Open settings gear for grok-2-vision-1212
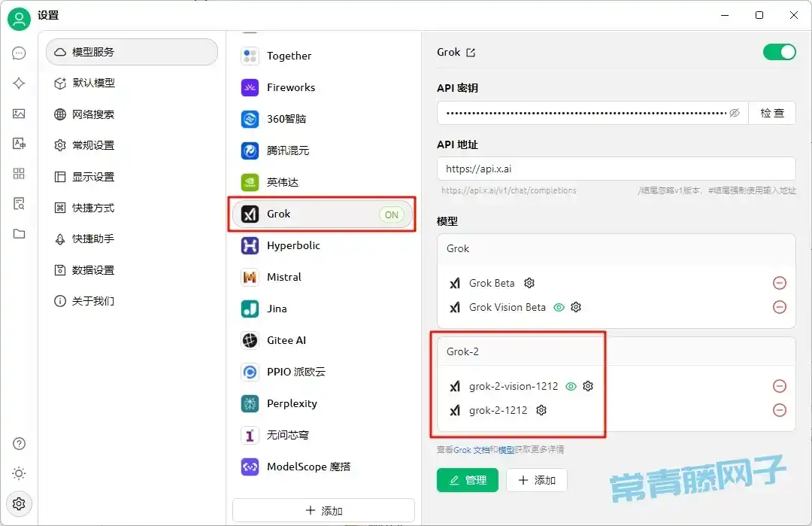Viewport: 812px width, 526px height. pyautogui.click(x=588, y=386)
